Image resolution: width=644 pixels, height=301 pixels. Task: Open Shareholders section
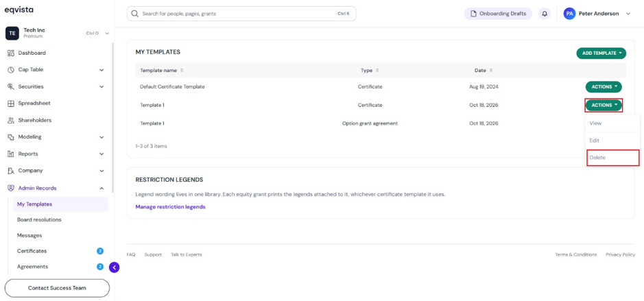[x=35, y=120]
